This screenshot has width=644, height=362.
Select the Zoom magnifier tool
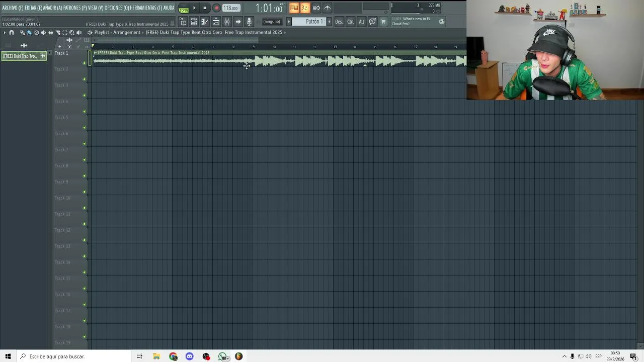click(71, 33)
